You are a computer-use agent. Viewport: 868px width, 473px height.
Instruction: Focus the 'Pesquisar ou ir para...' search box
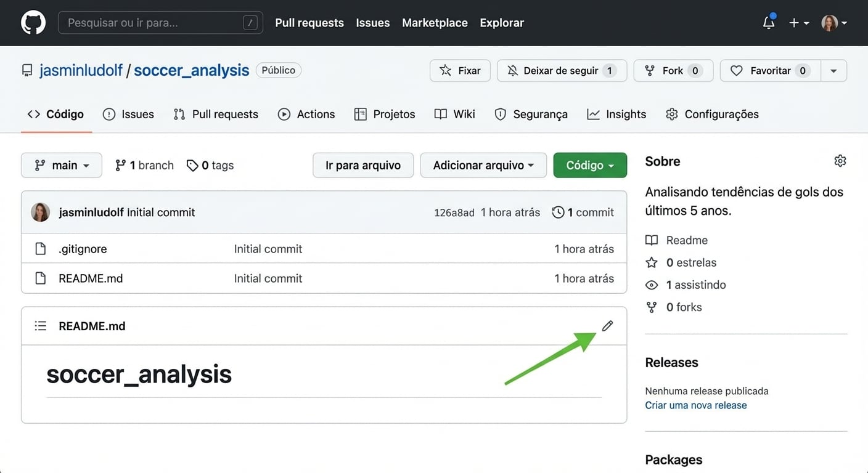pos(160,23)
